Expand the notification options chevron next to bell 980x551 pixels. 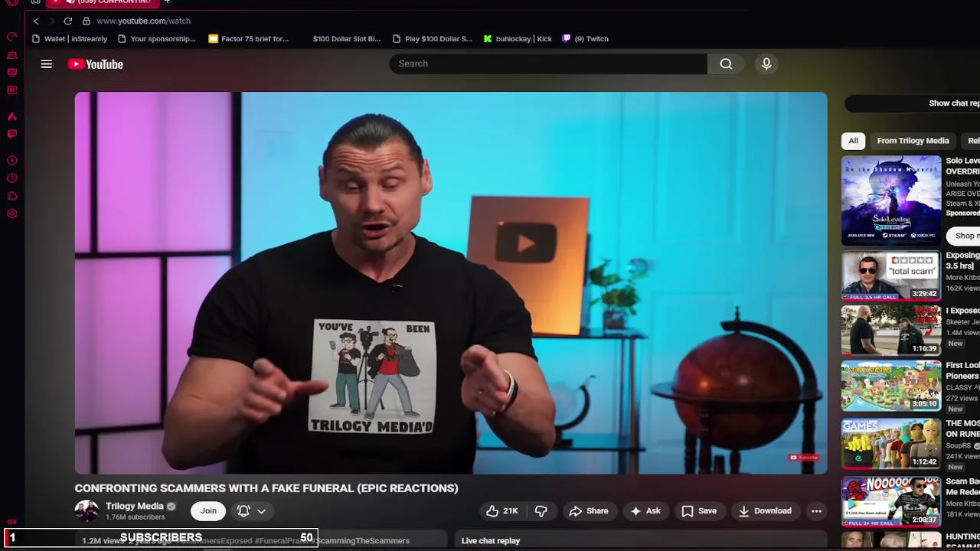[261, 510]
